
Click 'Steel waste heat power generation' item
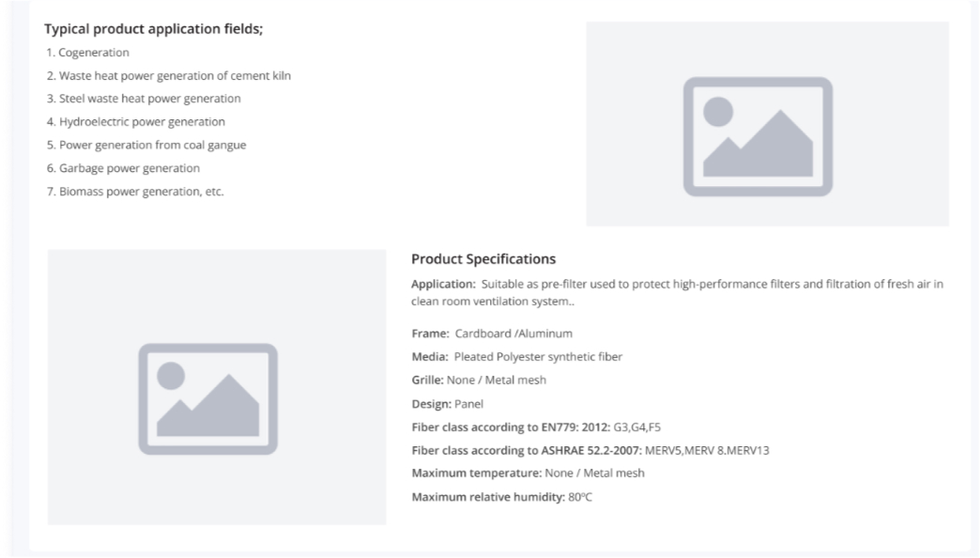click(x=144, y=99)
